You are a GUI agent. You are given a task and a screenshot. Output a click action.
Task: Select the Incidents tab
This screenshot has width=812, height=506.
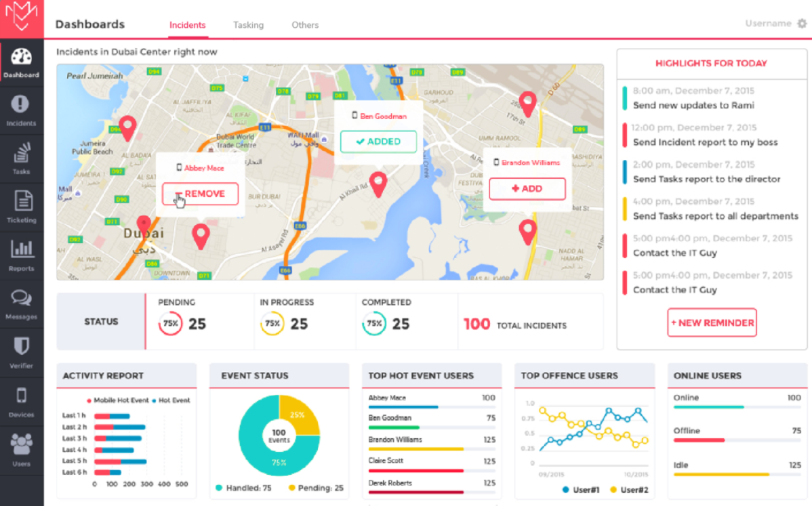[x=187, y=24]
